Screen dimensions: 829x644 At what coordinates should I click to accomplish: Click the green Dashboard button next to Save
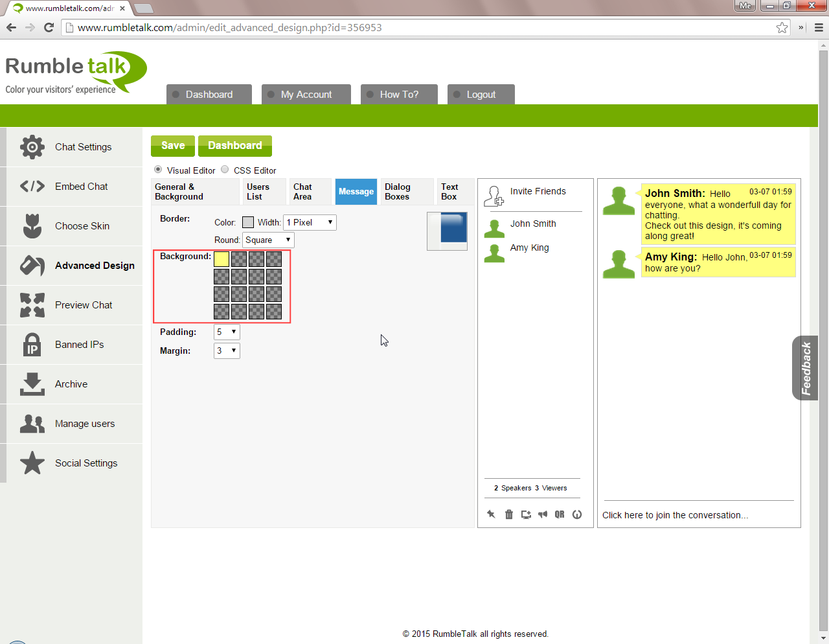coord(235,146)
